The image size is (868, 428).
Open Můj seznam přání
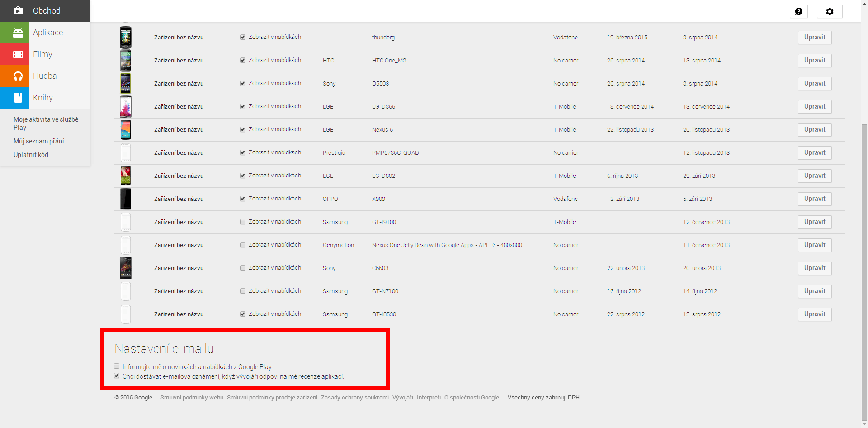[x=39, y=141]
